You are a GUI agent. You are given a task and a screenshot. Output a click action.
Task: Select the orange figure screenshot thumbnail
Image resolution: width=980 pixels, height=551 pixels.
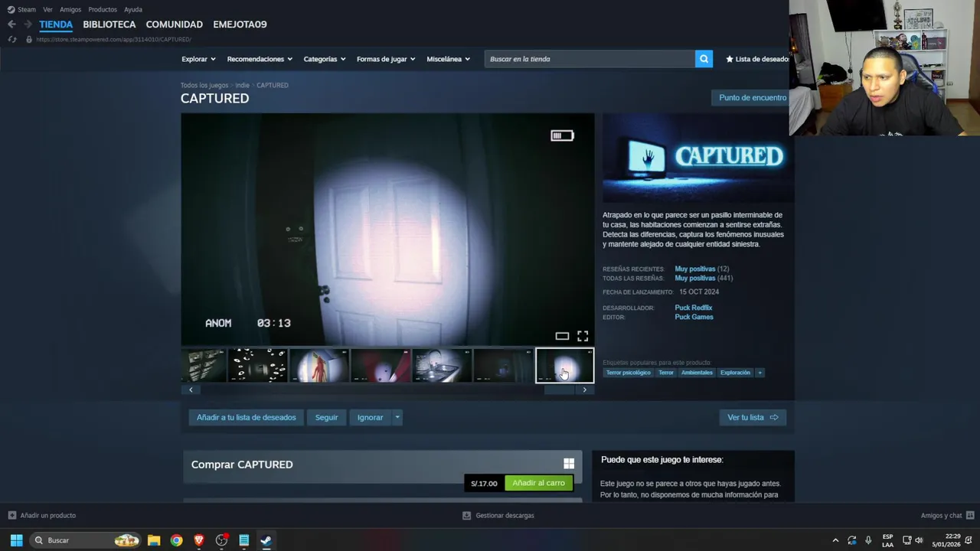[x=318, y=366]
